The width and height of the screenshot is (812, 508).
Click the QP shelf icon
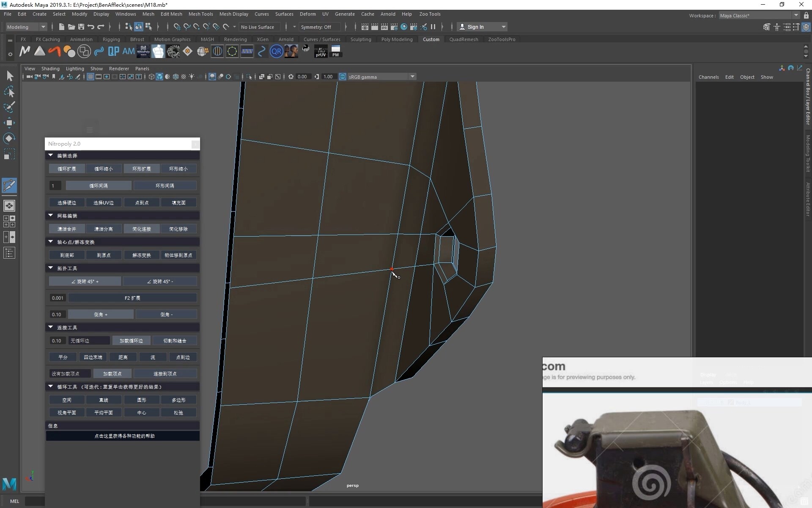click(113, 51)
